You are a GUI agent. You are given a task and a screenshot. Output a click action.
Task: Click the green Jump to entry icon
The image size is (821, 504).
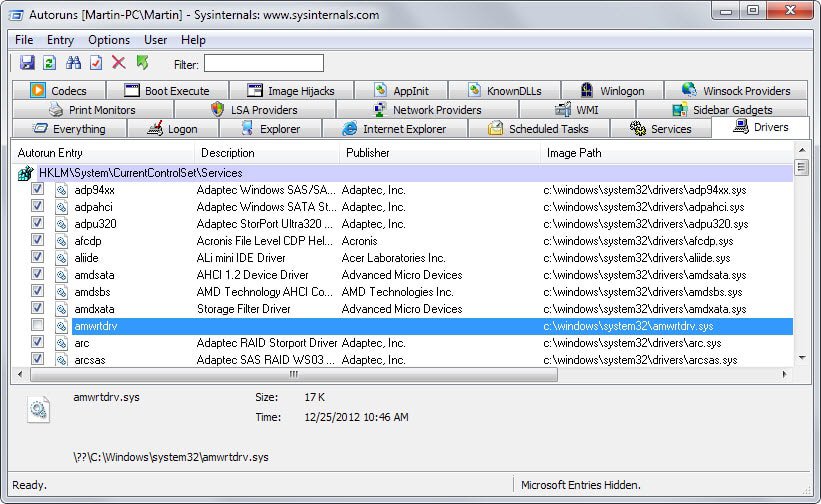pos(142,63)
